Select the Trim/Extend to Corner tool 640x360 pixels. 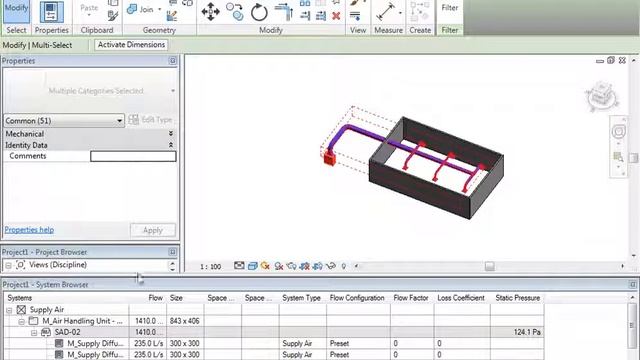click(x=284, y=11)
